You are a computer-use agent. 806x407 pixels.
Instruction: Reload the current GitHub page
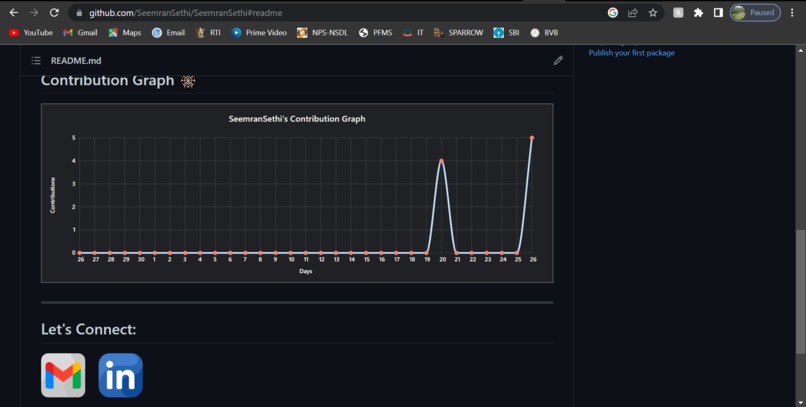(54, 13)
